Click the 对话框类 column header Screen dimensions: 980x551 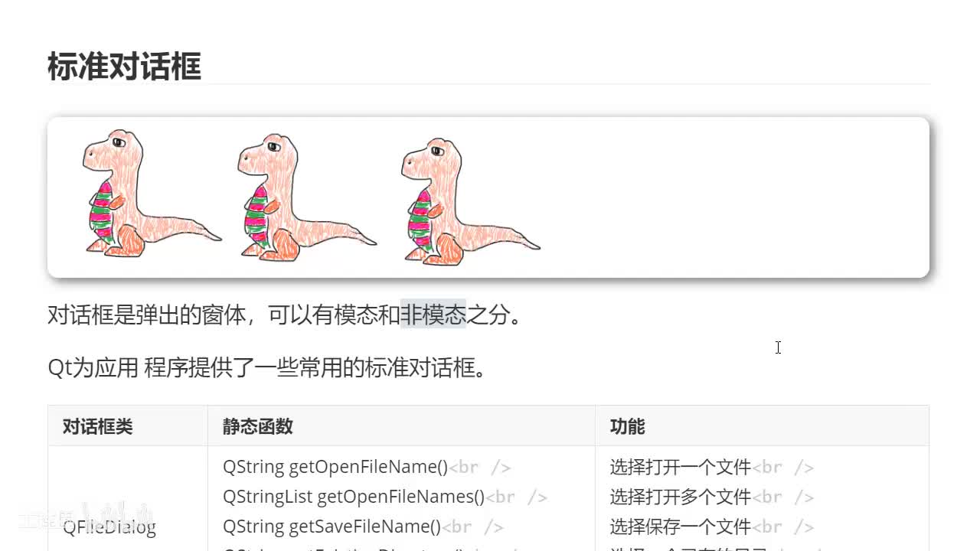click(x=98, y=426)
